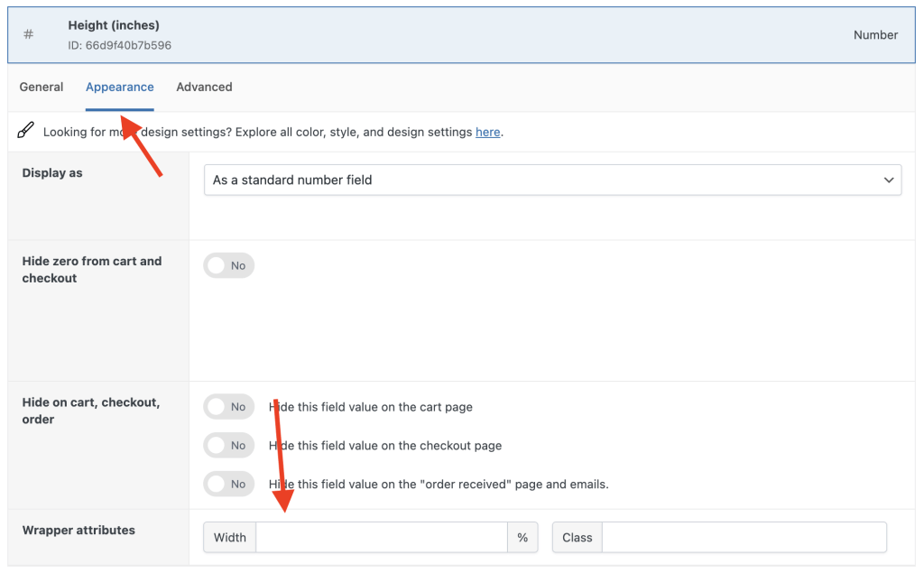Select the Appearance tab
The image size is (924, 573).
pyautogui.click(x=119, y=87)
